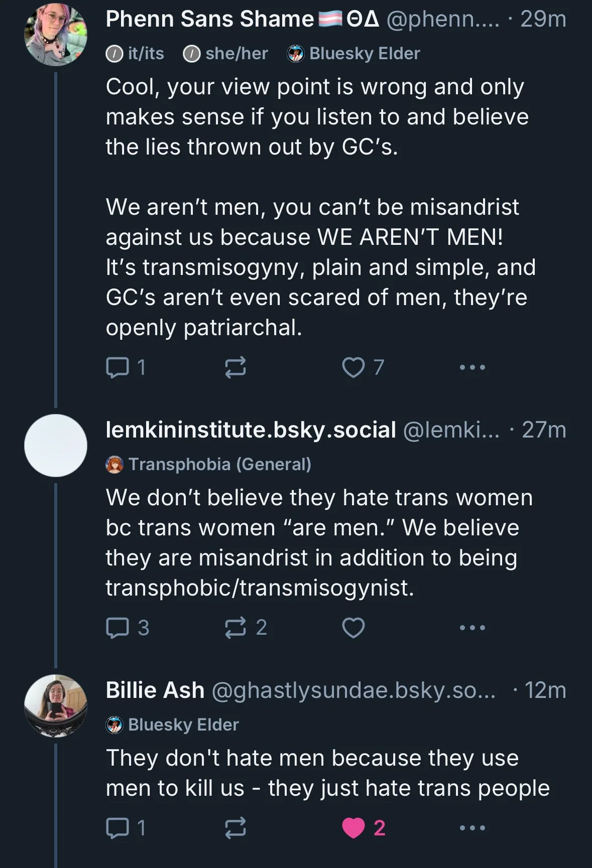Viewport: 592px width, 868px height.
Task: Like Phenn Sans Shame's post
Action: coord(353,367)
